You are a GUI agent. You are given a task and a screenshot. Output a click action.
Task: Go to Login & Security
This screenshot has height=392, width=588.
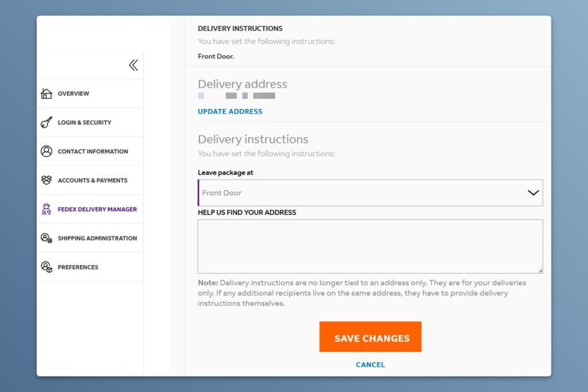point(84,123)
